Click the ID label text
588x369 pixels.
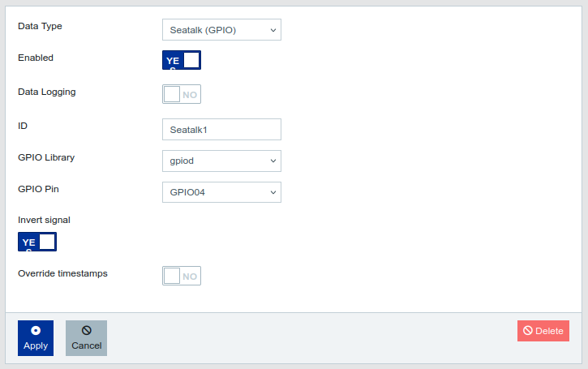coord(23,126)
